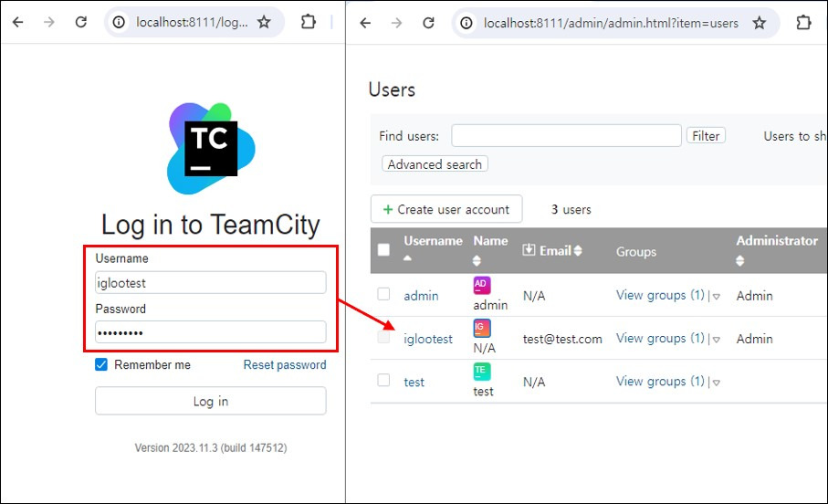Open the admin username link

[421, 296]
